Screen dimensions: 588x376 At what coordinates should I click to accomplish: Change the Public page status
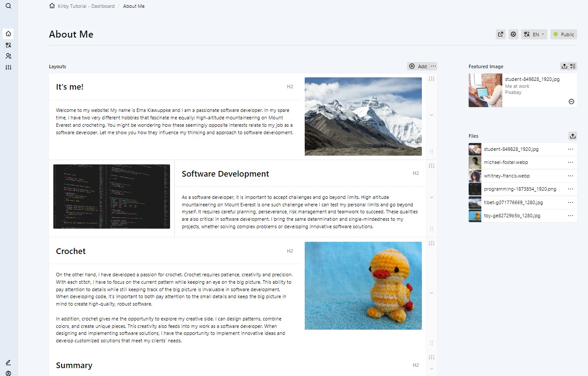(x=564, y=35)
